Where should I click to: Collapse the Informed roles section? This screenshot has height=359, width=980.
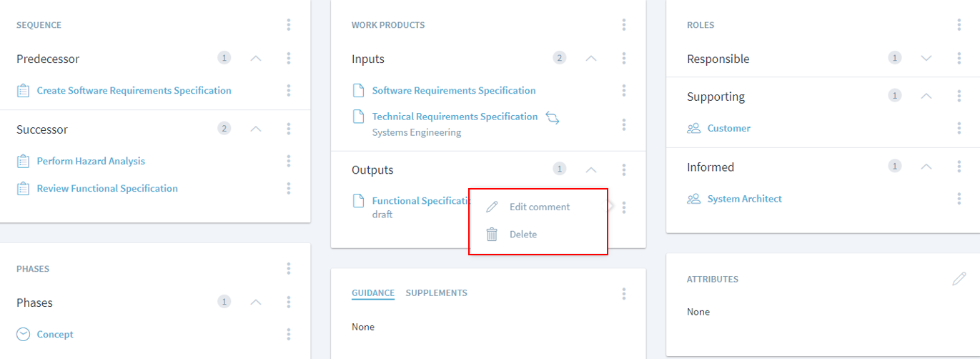pyautogui.click(x=926, y=167)
